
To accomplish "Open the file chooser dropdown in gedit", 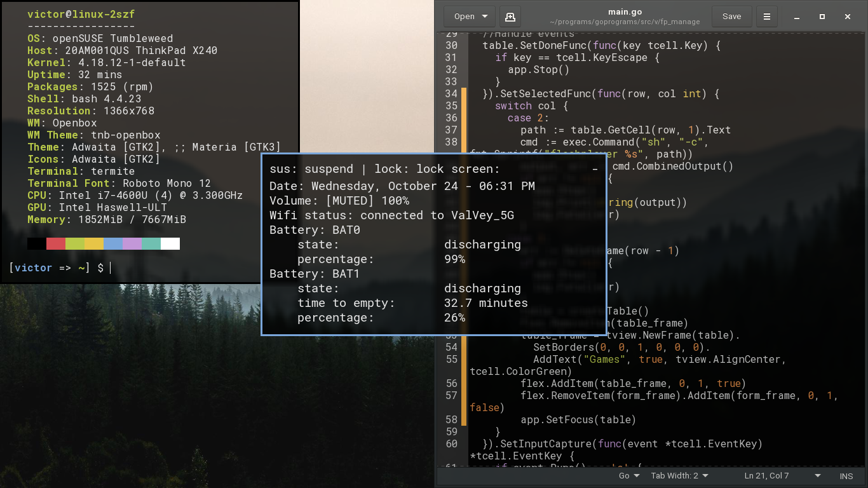I will [x=470, y=17].
